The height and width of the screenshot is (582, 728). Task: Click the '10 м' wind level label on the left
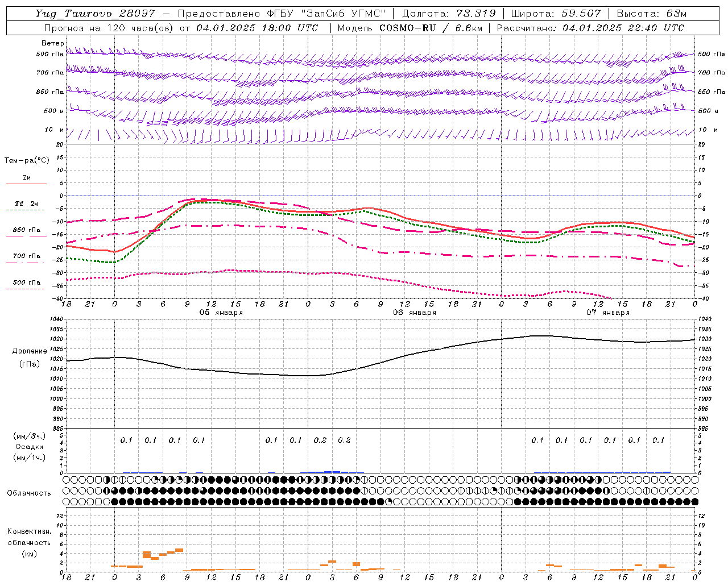click(54, 130)
